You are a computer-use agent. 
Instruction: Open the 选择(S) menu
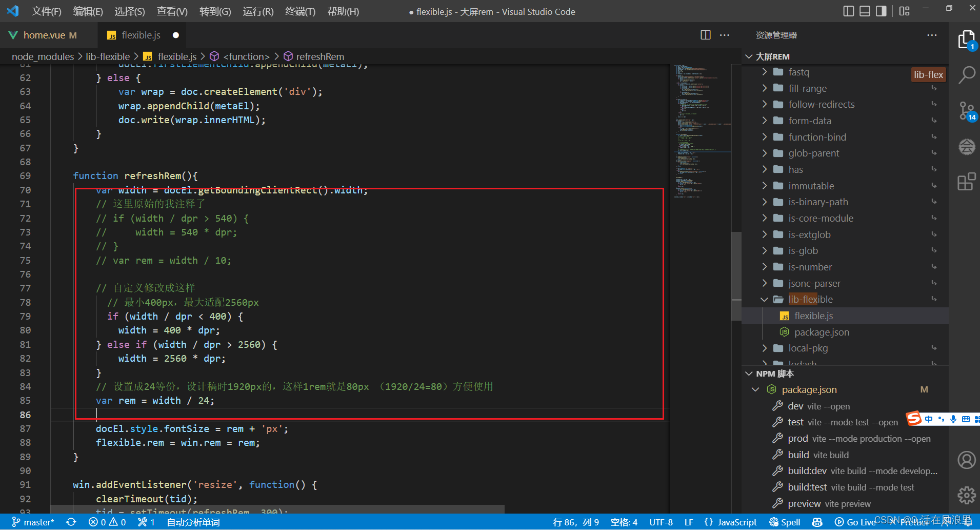tap(130, 11)
